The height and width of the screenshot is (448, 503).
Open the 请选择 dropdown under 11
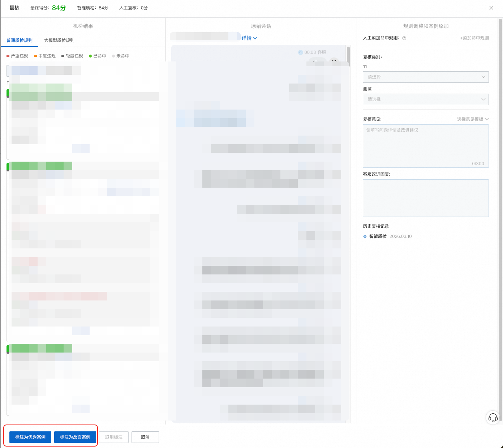426,77
